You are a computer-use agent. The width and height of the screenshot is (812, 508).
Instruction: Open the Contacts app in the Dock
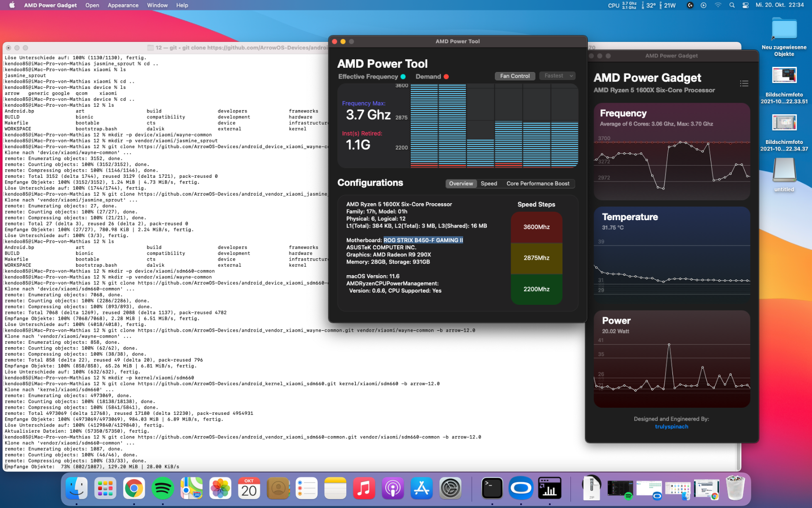(278, 489)
